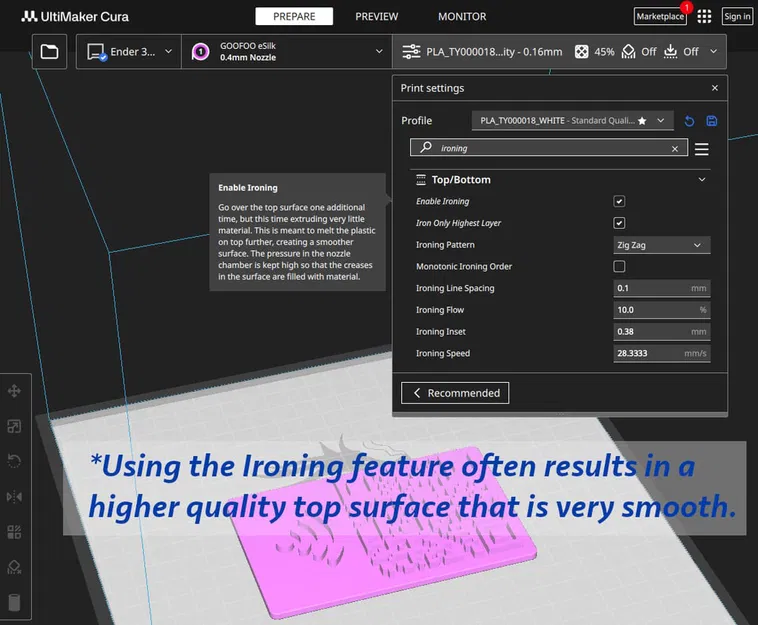Open settings visibility hamburger menu
This screenshot has width=758, height=625.
(701, 149)
